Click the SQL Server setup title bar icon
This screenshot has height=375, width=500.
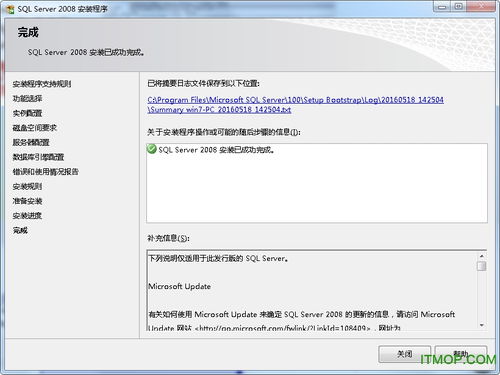pyautogui.click(x=10, y=9)
